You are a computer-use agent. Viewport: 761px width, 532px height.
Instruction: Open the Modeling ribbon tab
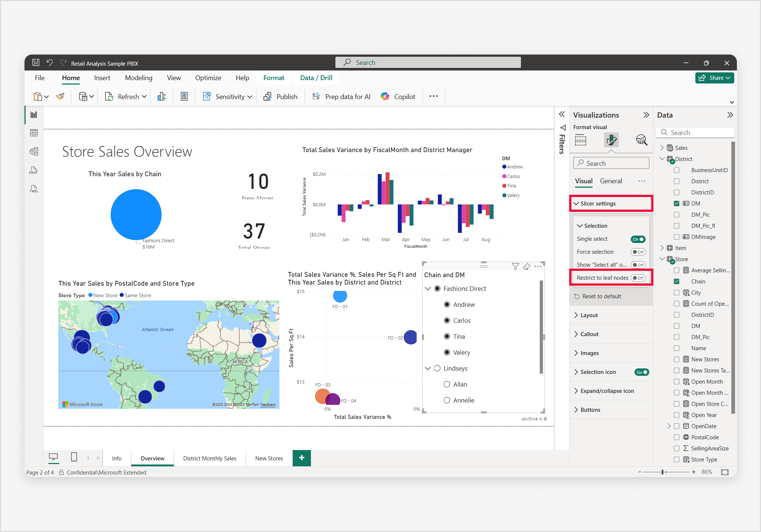(x=139, y=78)
